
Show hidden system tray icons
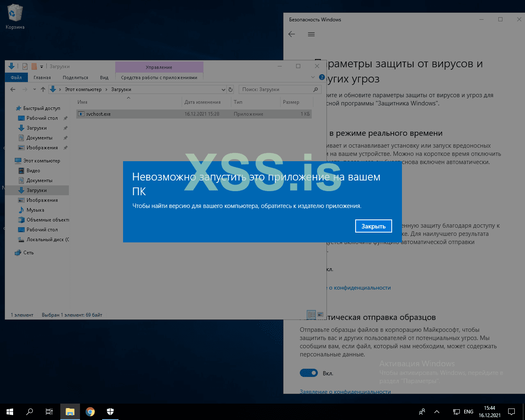[x=437, y=412]
